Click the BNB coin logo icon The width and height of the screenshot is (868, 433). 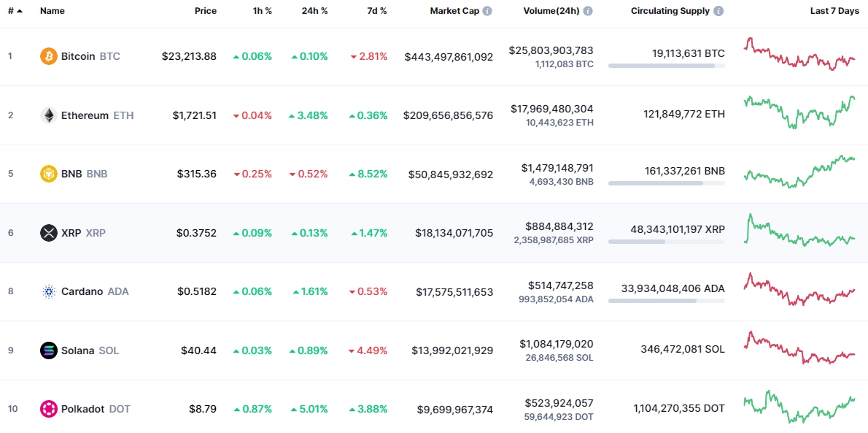click(x=49, y=174)
